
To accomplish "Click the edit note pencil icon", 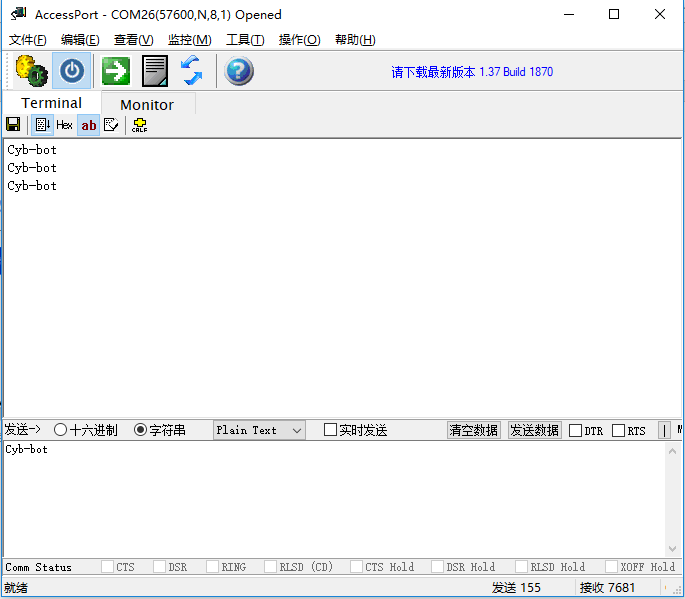I will pyautogui.click(x=111, y=125).
